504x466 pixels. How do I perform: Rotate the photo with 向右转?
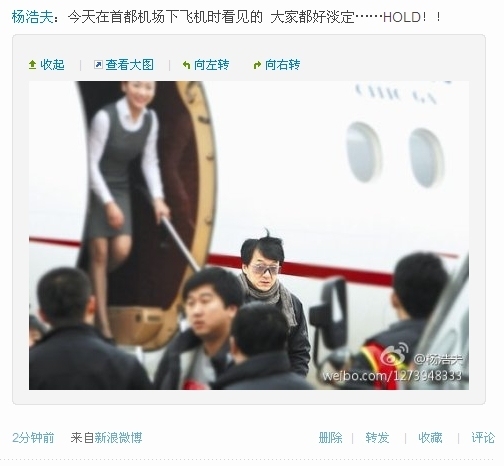(x=283, y=65)
